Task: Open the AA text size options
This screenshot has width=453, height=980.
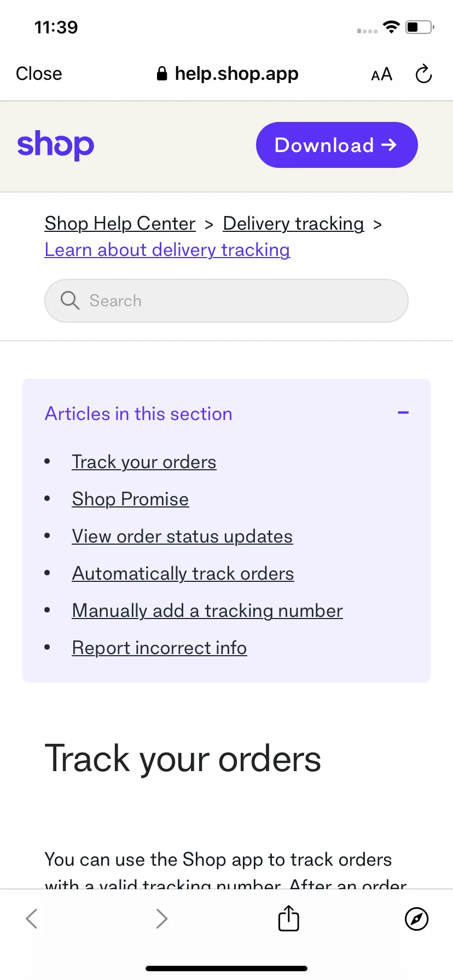Action: (381, 74)
